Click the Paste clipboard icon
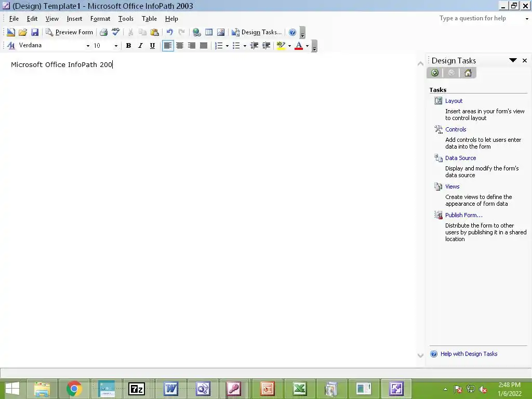 tap(154, 32)
